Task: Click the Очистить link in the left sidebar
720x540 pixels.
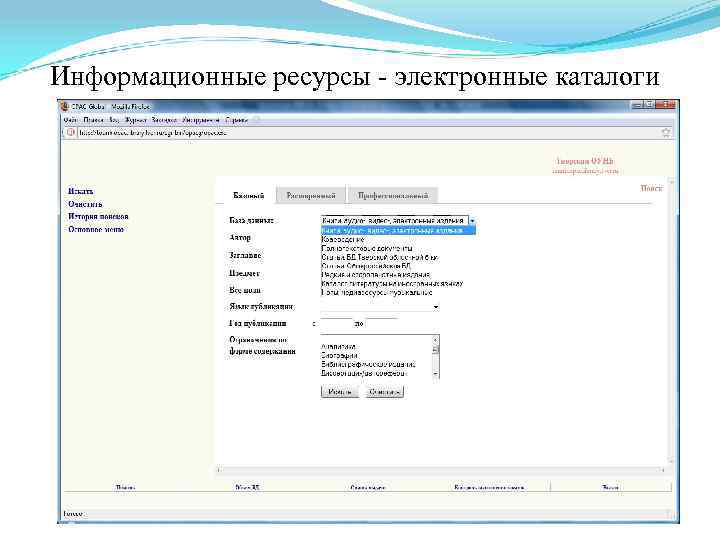Action: pyautogui.click(x=85, y=204)
